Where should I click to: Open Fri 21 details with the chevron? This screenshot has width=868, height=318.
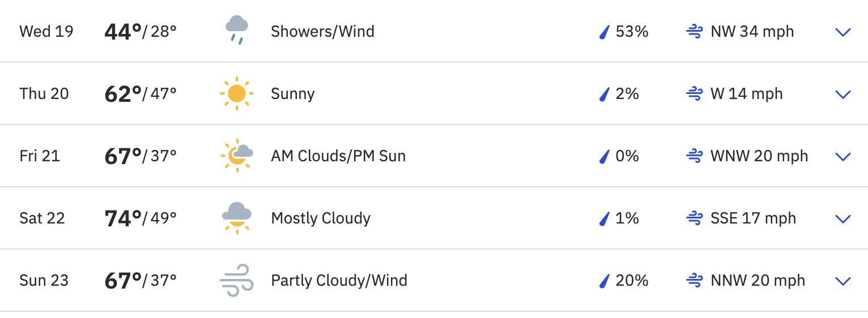point(843,157)
